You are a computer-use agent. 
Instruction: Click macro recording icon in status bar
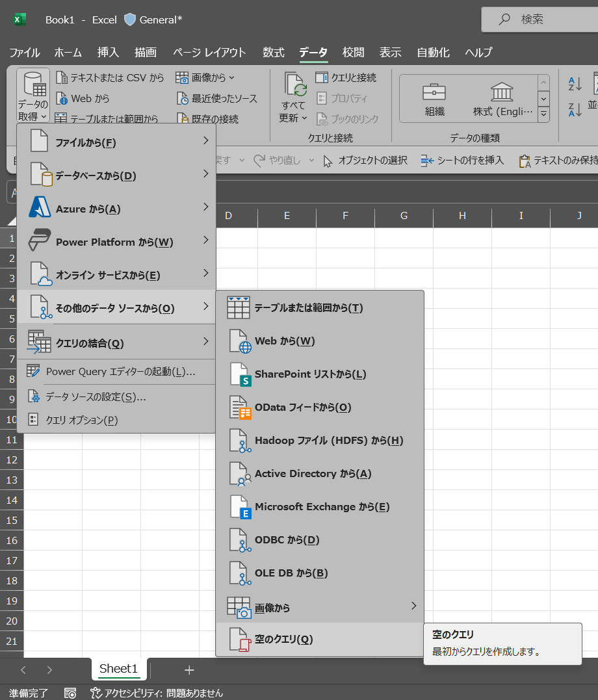[x=70, y=693]
